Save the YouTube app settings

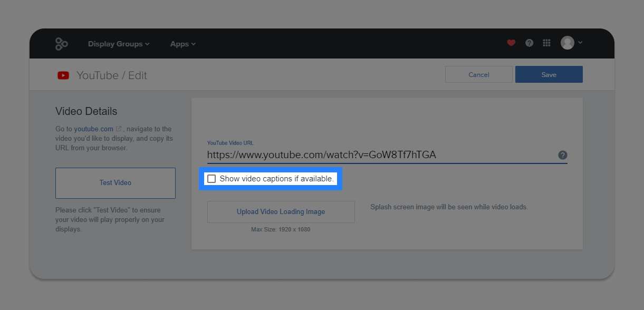549,74
